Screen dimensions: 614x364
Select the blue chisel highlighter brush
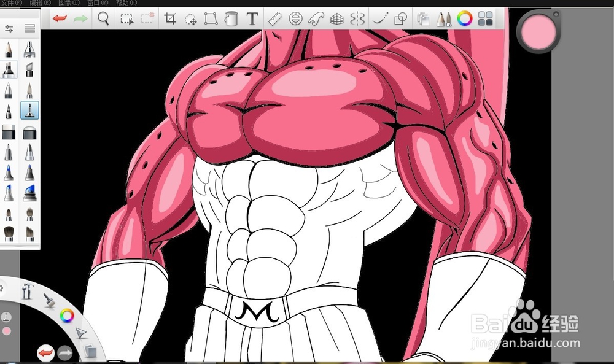[x=9, y=193]
